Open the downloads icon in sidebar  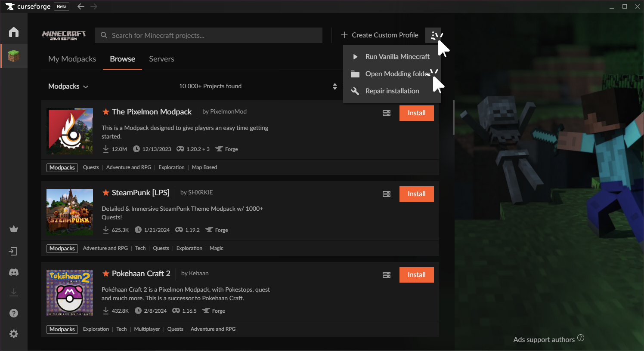click(14, 292)
